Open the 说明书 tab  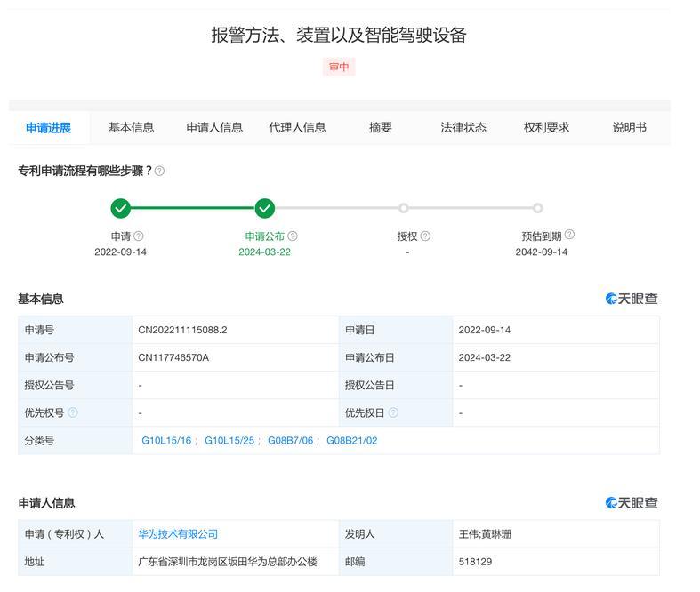click(630, 128)
